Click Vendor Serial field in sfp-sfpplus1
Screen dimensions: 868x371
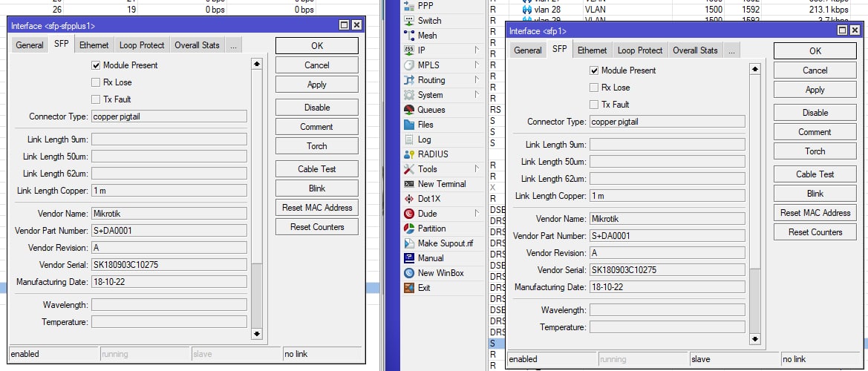(169, 265)
